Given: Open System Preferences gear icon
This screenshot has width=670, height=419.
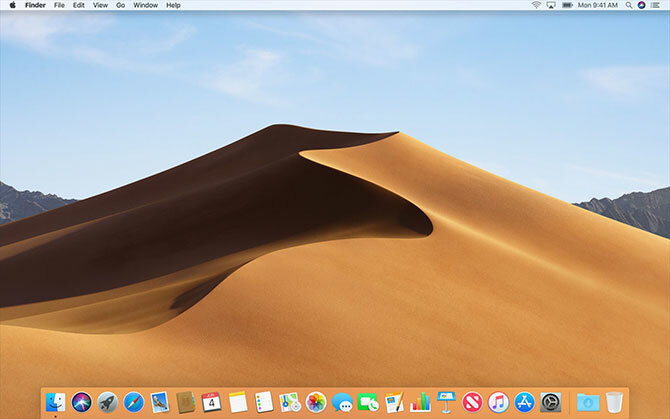Looking at the screenshot, I should coord(550,402).
